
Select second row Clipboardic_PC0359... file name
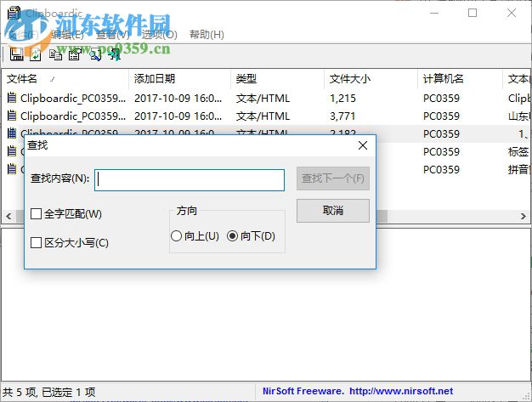point(73,116)
